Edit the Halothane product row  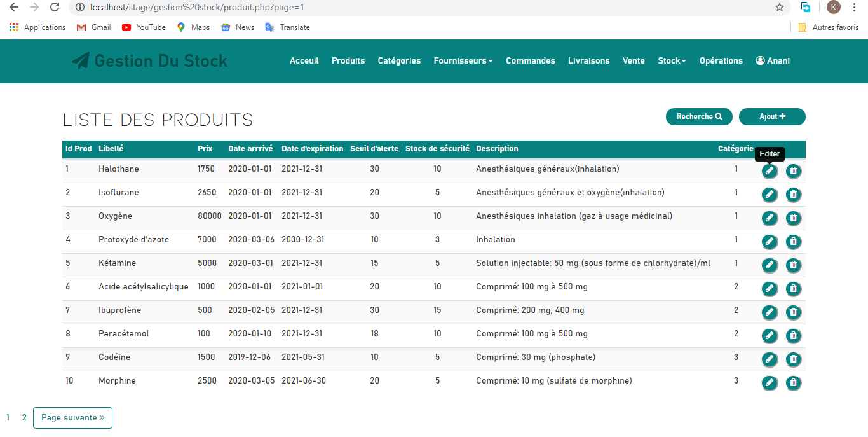click(770, 170)
